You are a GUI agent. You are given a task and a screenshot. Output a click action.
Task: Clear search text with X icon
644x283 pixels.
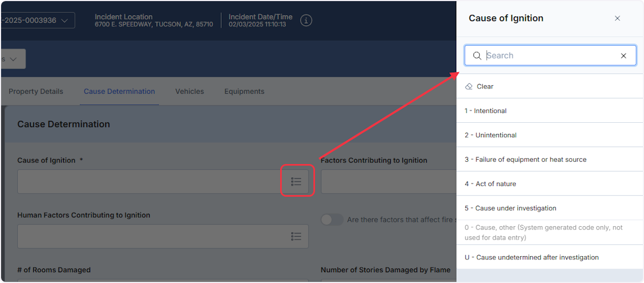(624, 56)
